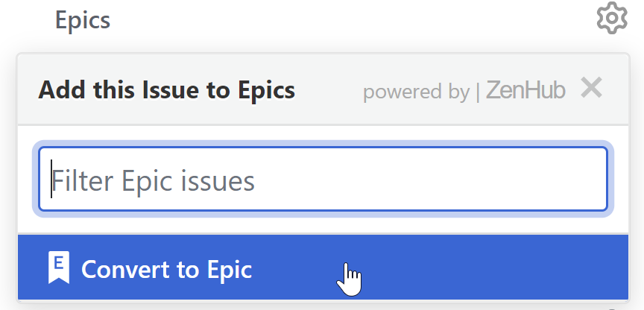The width and height of the screenshot is (644, 310).
Task: Click the Epic bookmark E icon
Action: (59, 268)
